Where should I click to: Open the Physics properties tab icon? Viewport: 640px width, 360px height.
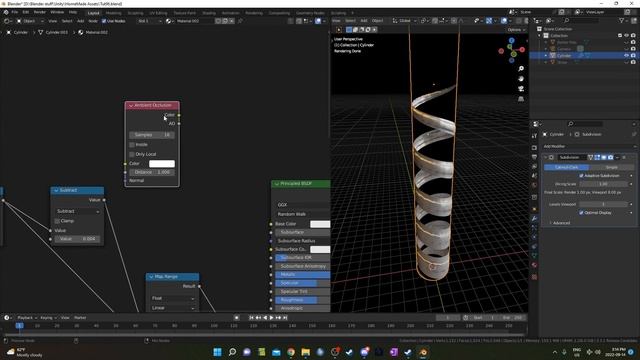pyautogui.click(x=534, y=238)
